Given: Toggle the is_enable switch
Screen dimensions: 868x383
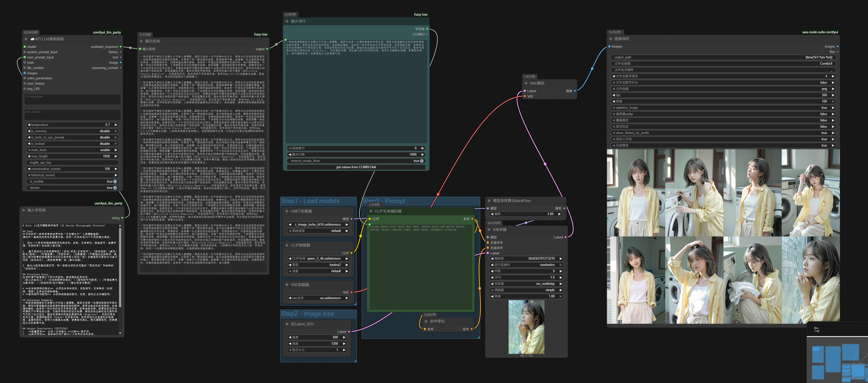Looking at the screenshot, I should 115,181.
